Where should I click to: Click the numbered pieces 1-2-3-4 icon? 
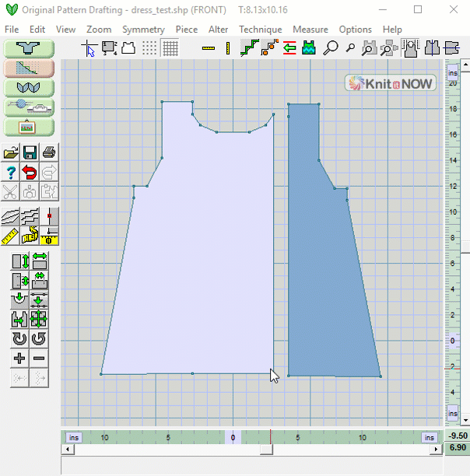[x=109, y=48]
